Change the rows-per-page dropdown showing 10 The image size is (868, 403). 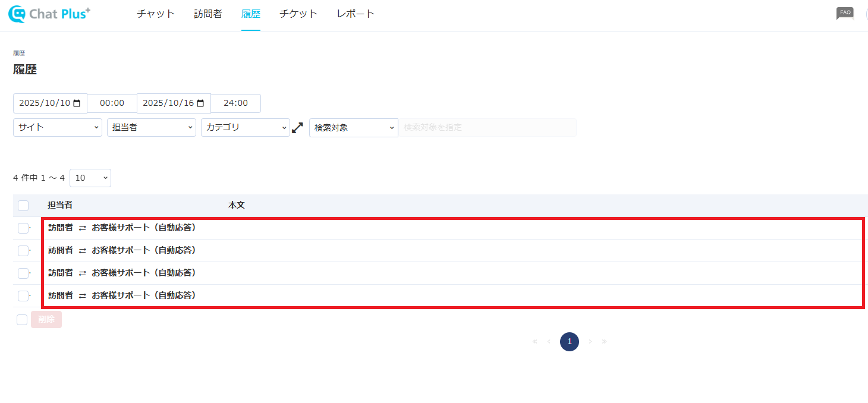(90, 178)
